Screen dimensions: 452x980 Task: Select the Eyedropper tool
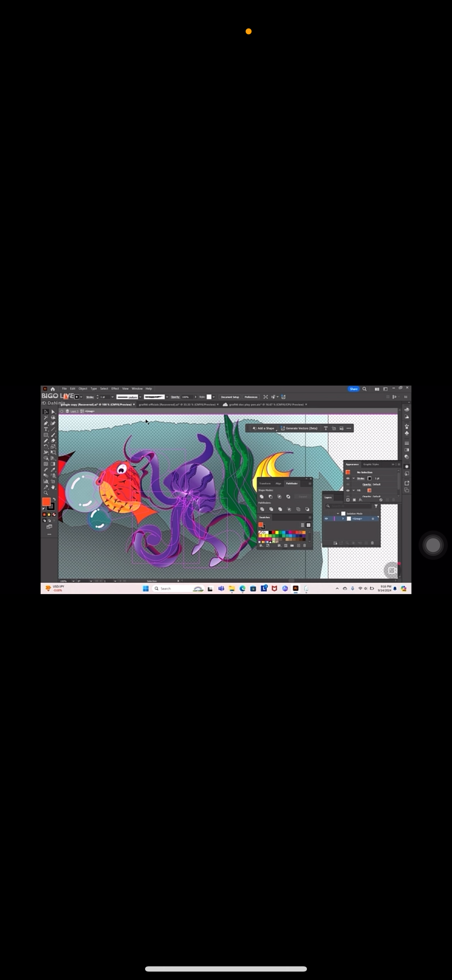[x=53, y=470]
